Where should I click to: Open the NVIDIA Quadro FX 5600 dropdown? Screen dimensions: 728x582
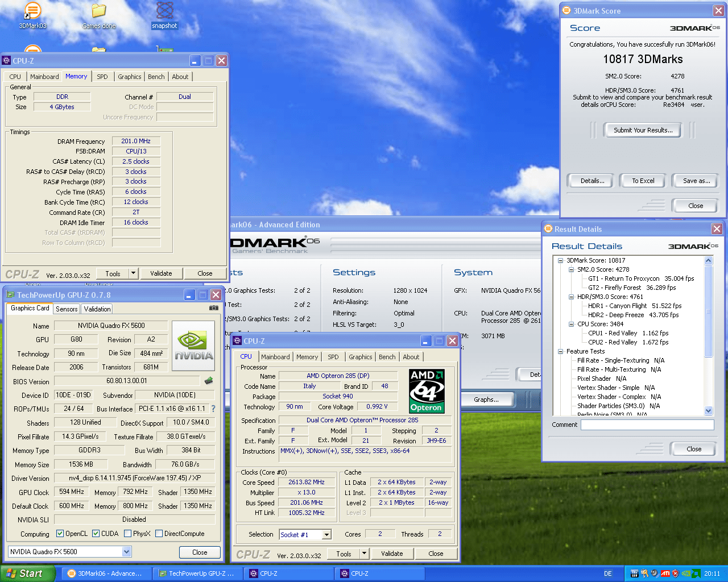pos(126,552)
